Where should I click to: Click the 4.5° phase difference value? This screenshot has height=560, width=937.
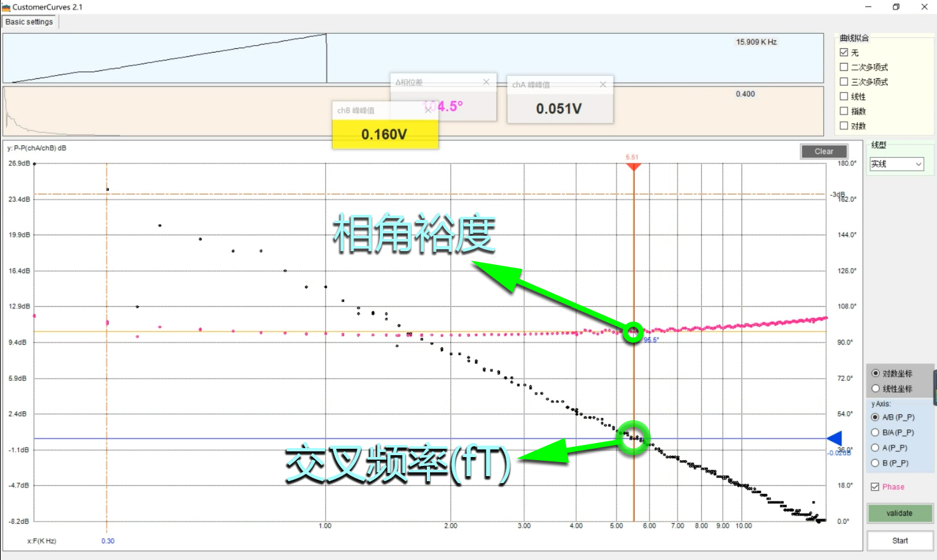(450, 106)
